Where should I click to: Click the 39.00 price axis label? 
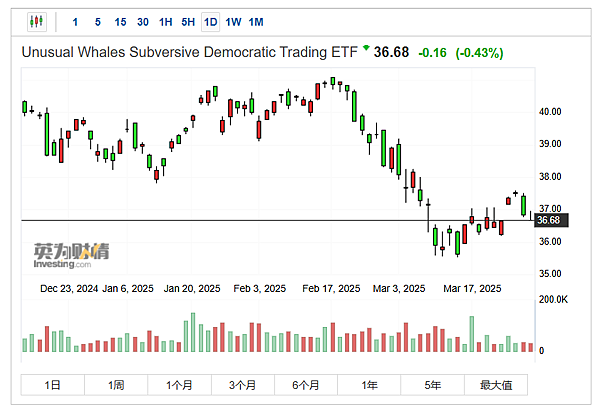tap(550, 144)
